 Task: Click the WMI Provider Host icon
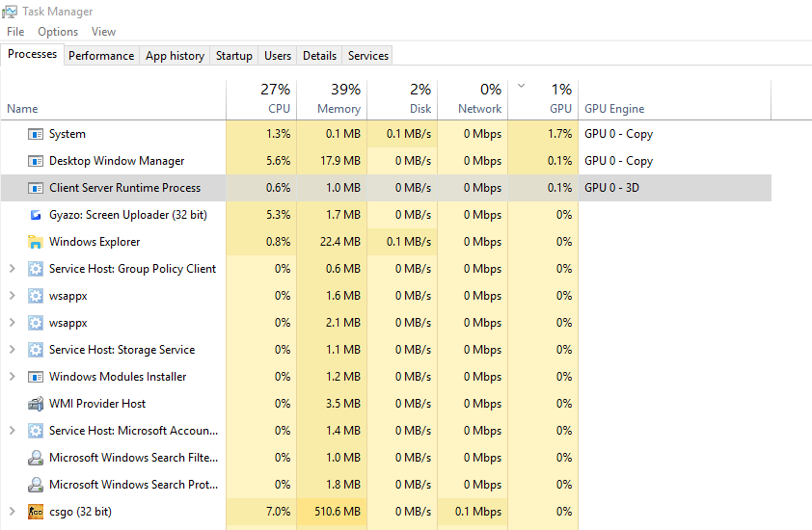[36, 404]
